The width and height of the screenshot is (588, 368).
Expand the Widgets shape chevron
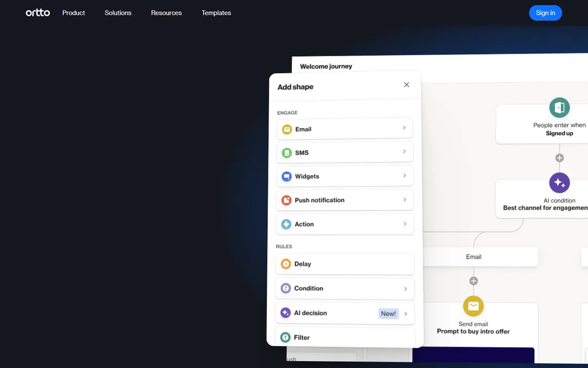click(405, 175)
